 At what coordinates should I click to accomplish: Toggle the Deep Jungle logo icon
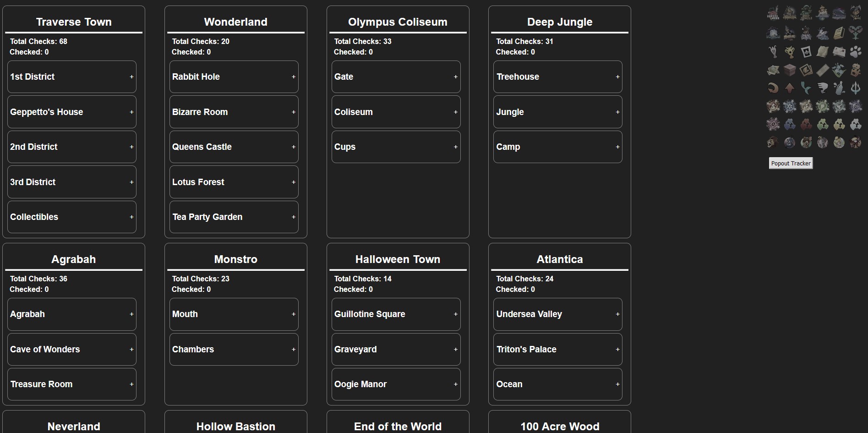point(807,13)
